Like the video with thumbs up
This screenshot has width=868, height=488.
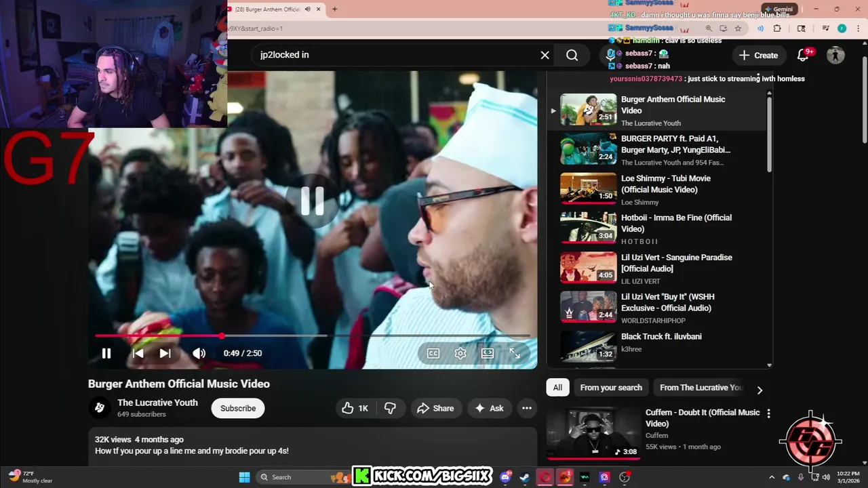[356, 408]
